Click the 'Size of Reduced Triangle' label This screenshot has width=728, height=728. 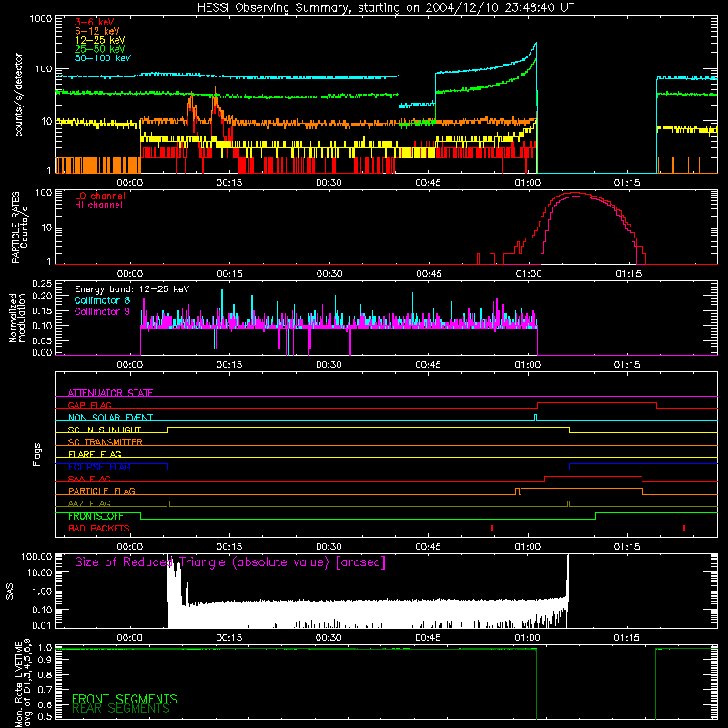230,562
